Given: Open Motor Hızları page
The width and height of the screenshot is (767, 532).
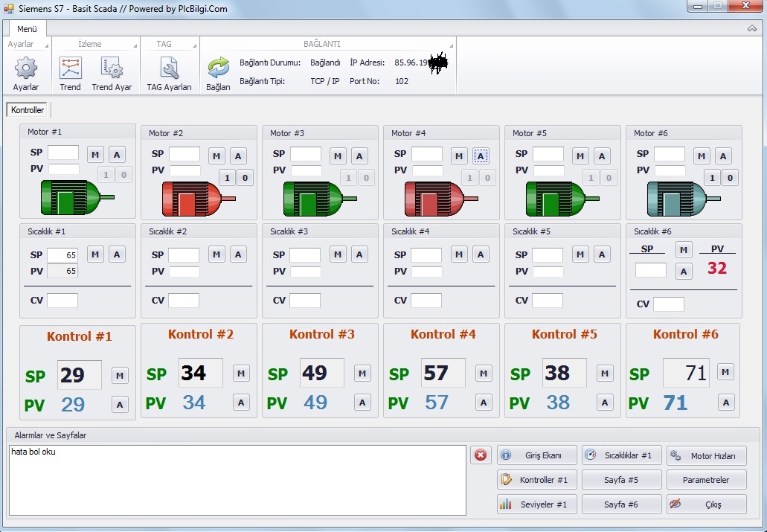Looking at the screenshot, I should (707, 455).
